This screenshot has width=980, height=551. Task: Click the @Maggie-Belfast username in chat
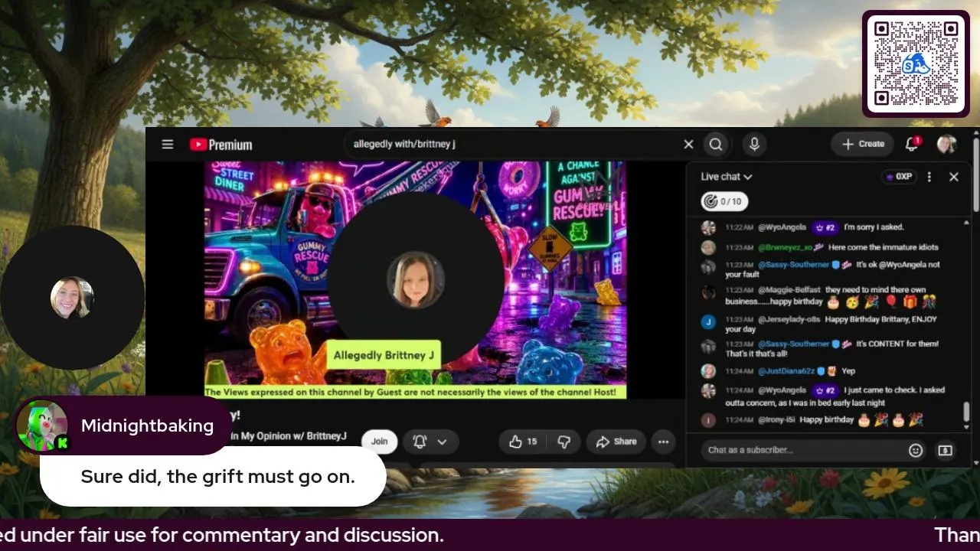click(x=789, y=290)
